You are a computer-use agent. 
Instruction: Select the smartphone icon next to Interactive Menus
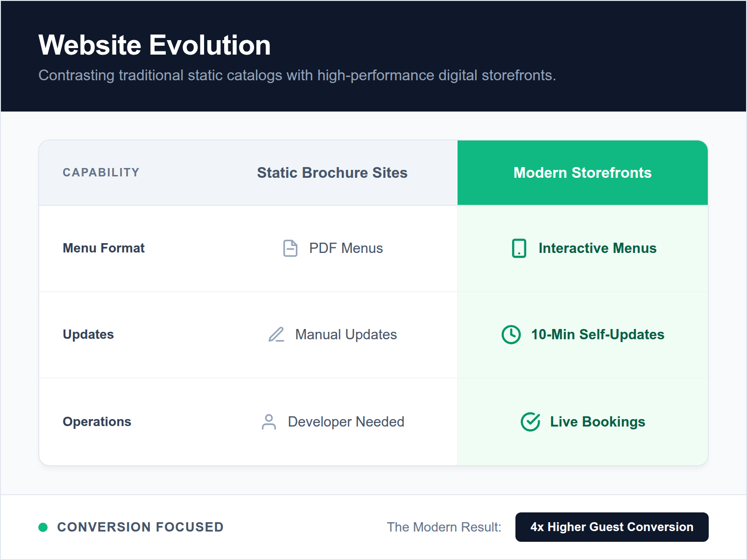click(518, 248)
